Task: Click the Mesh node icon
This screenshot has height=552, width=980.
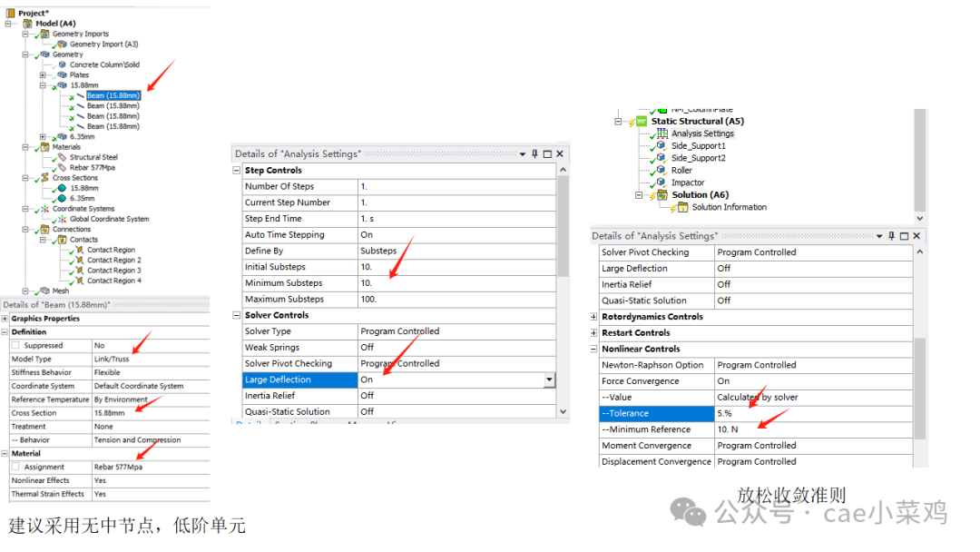Action: coord(45,291)
